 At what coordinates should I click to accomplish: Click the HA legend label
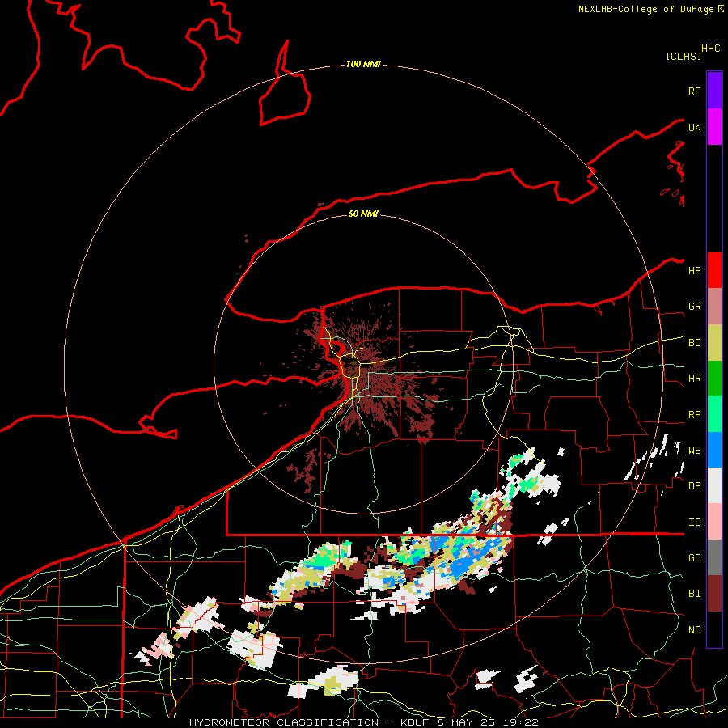(694, 271)
